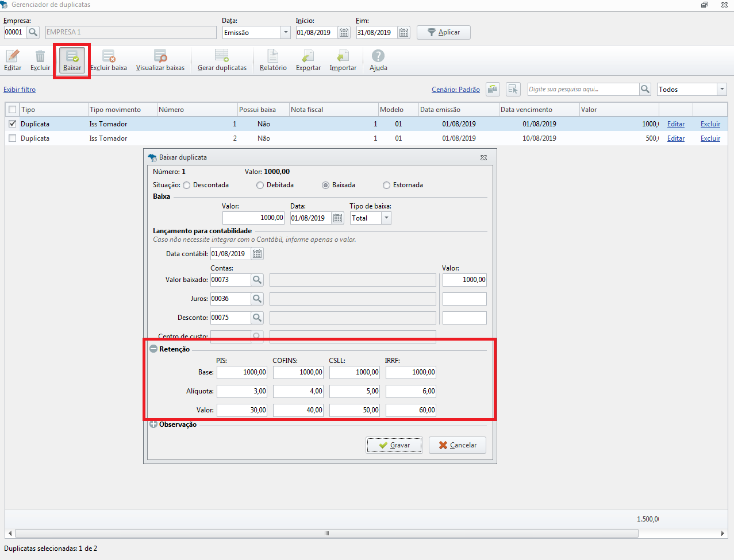Screen dimensions: 734x560
Task: Click Editar link in first row
Action: pos(676,124)
